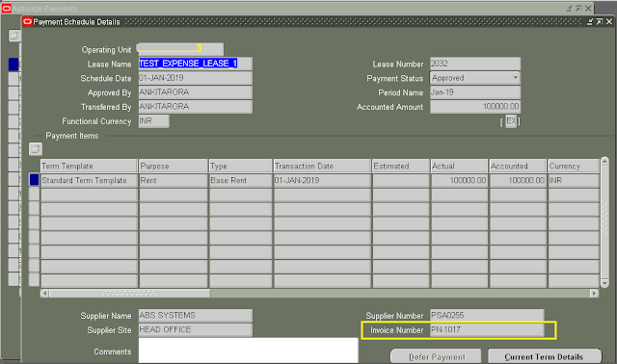Screen dimensions: 617x364
Task: Click the folder icon in Authorize Payments window
Action: [14, 36]
